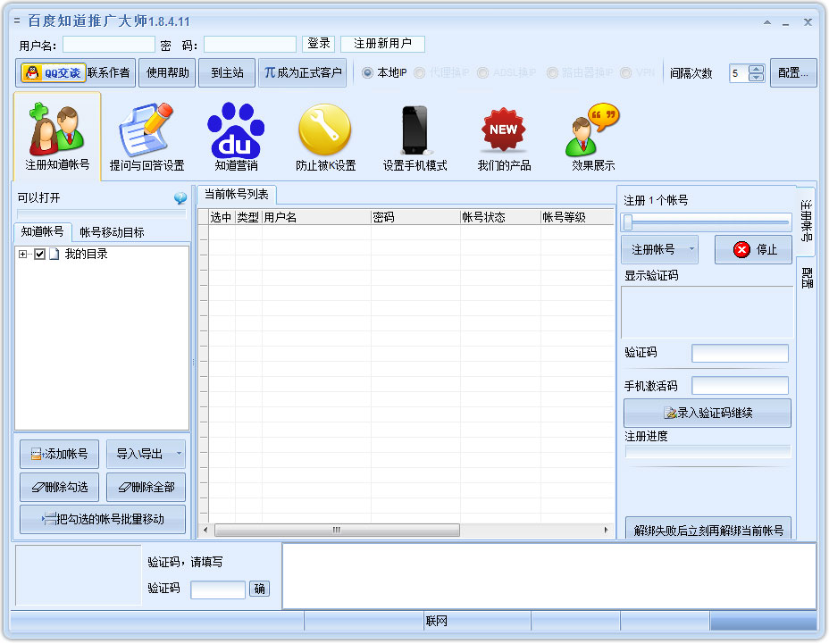Open 效果展示 speech bubble icon
Image resolution: width=829 pixels, height=644 pixels.
coord(592,137)
